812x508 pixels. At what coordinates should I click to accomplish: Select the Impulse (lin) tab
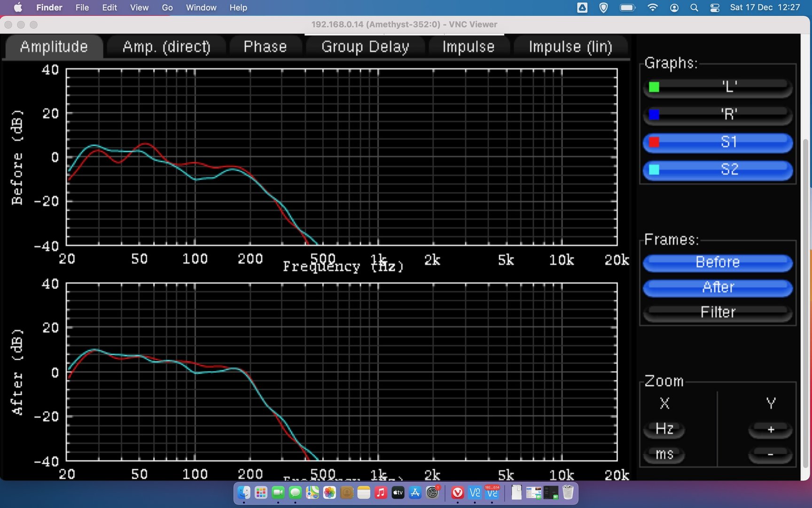570,47
